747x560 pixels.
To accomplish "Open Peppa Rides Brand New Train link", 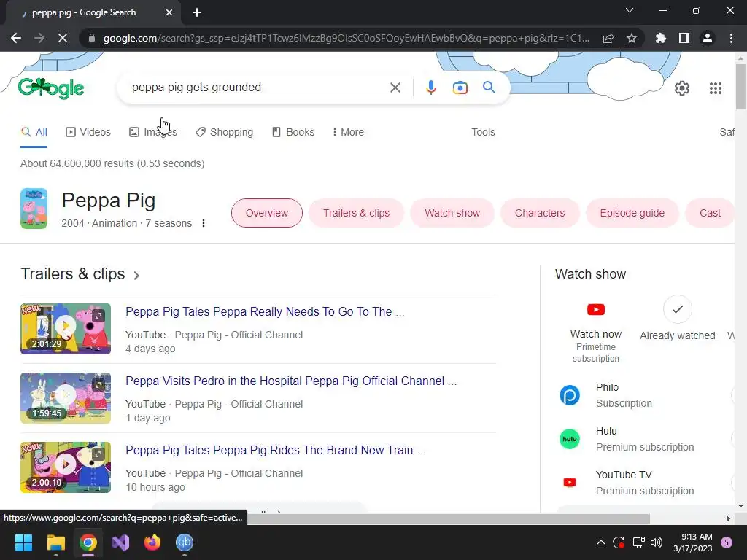I will [x=276, y=450].
